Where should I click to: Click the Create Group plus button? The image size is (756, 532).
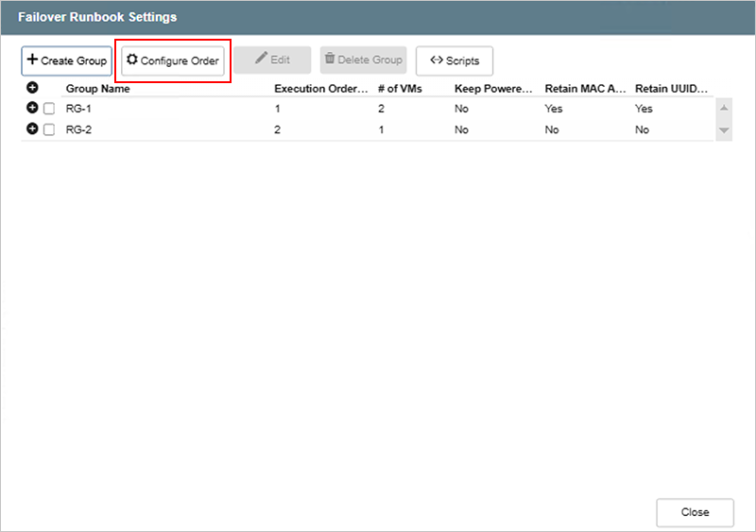point(66,60)
